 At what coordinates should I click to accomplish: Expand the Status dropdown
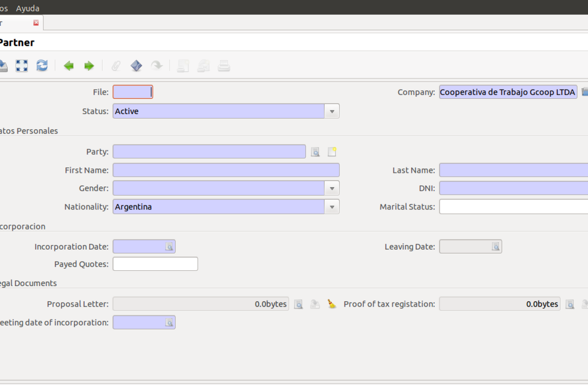[x=332, y=111]
